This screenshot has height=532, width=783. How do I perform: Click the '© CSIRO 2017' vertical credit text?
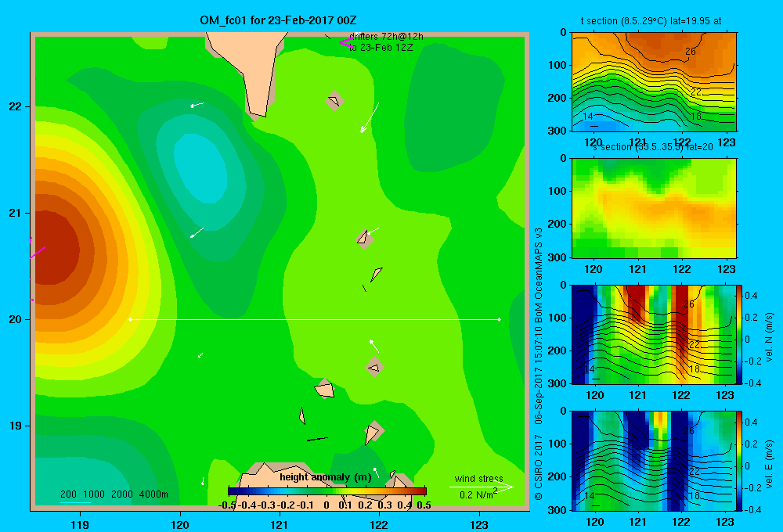539,467
